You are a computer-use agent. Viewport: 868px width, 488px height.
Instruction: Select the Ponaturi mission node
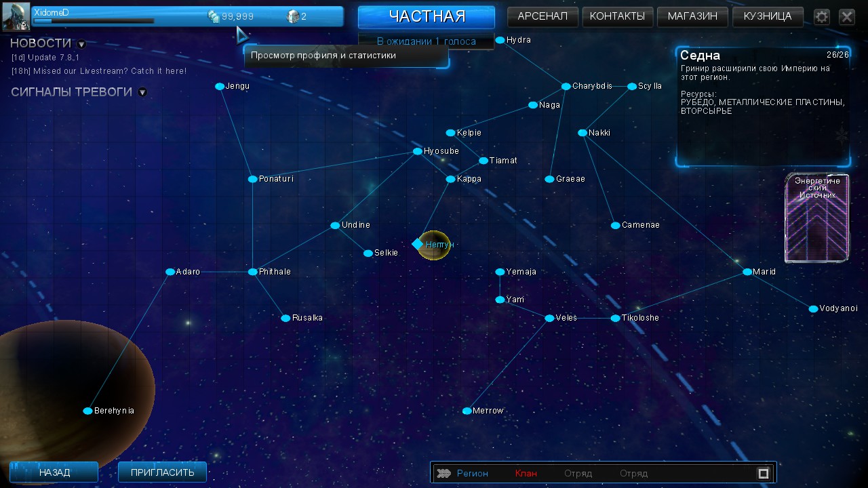252,179
